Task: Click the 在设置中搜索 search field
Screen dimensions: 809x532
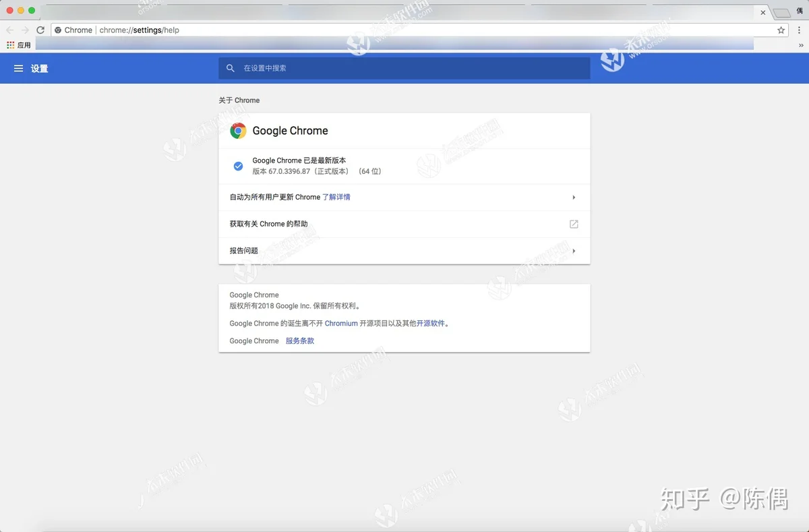Action: 404,68
